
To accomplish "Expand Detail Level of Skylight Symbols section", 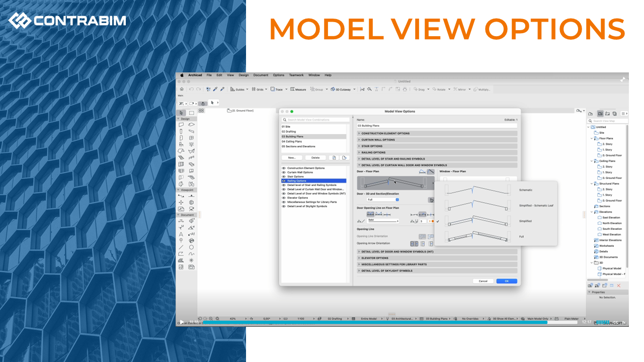I will (x=437, y=270).
